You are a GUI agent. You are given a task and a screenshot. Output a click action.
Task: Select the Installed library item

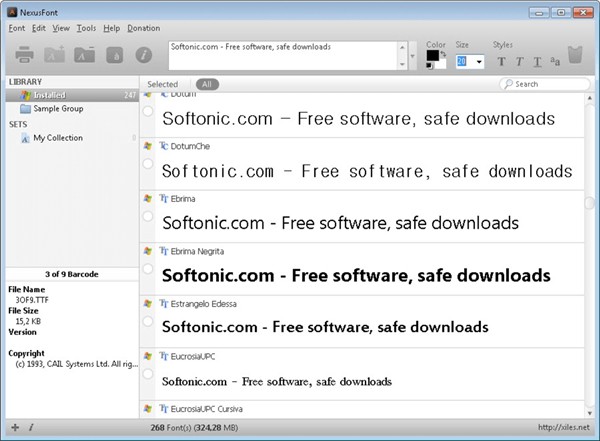click(72, 95)
